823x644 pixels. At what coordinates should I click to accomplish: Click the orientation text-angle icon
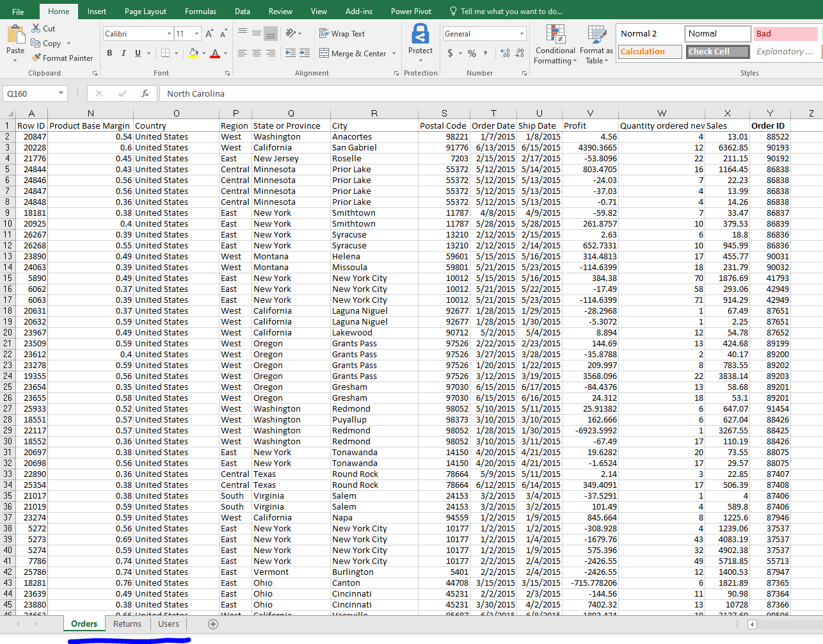tap(291, 33)
